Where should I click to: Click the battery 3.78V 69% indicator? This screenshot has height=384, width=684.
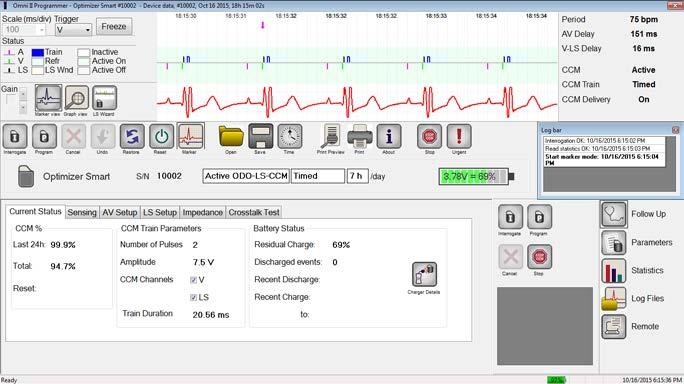(476, 177)
